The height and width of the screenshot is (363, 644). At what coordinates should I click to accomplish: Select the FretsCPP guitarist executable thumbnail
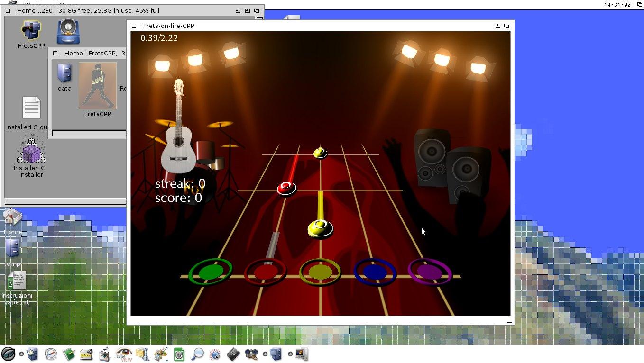click(x=98, y=86)
